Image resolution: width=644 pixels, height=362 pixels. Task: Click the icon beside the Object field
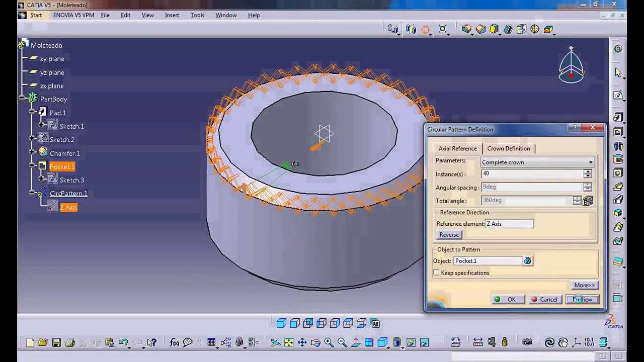click(527, 261)
